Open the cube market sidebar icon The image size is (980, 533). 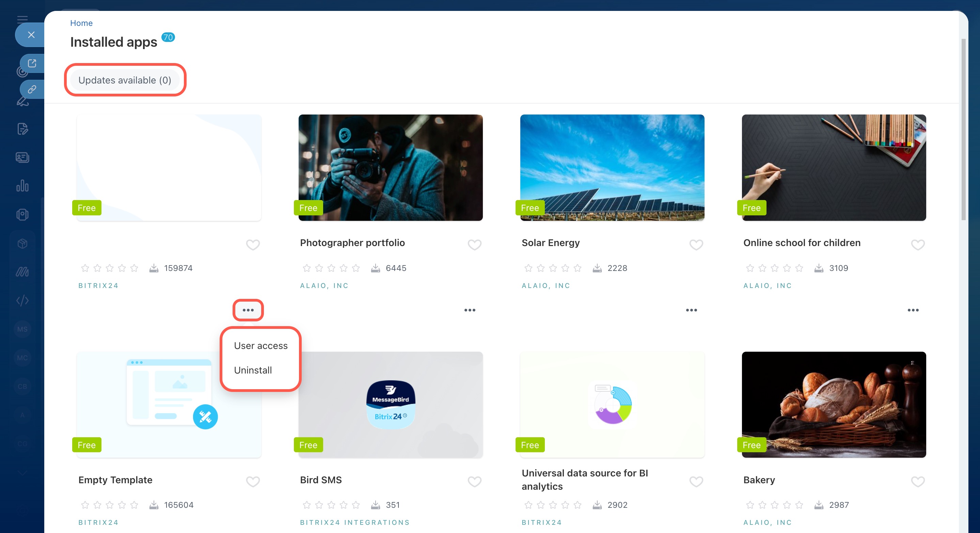(x=22, y=243)
